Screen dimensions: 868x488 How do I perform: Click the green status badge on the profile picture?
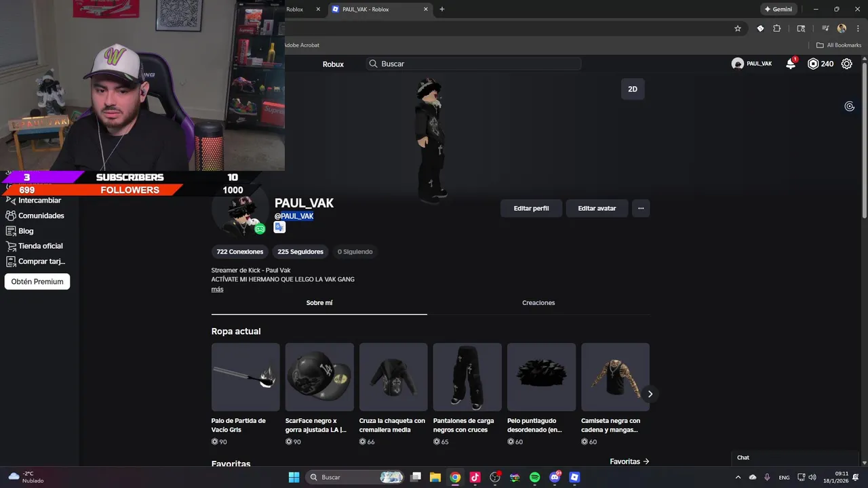pyautogui.click(x=260, y=229)
